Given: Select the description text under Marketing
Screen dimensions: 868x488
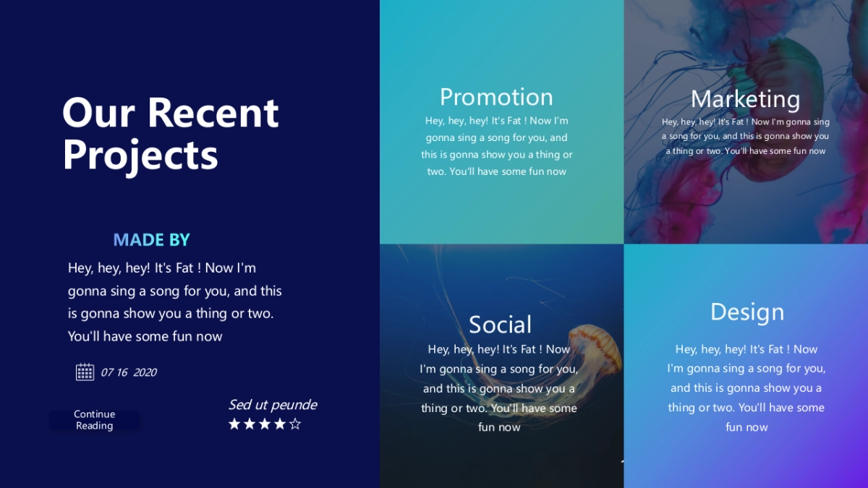Looking at the screenshot, I should coord(745,137).
